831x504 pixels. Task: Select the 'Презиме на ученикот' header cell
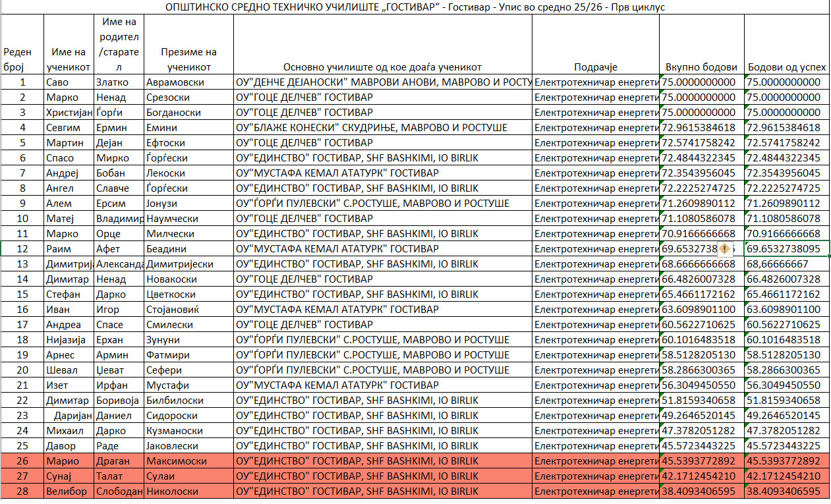tap(188, 59)
